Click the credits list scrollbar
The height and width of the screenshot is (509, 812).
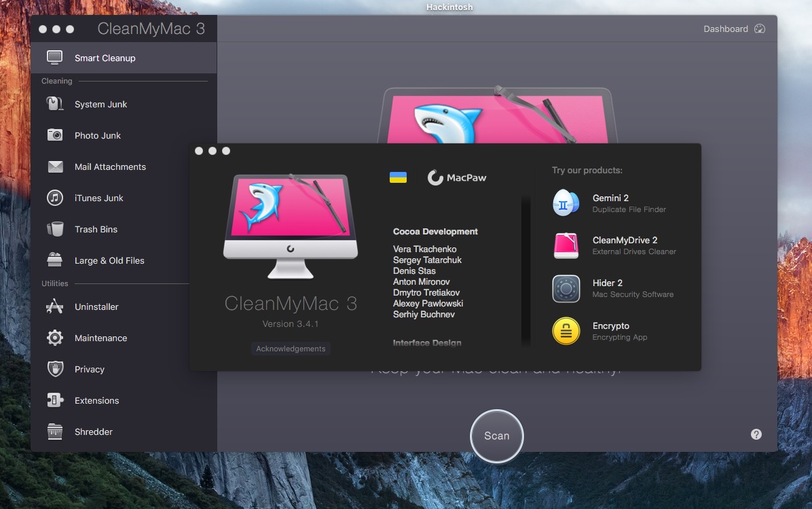pos(525,270)
